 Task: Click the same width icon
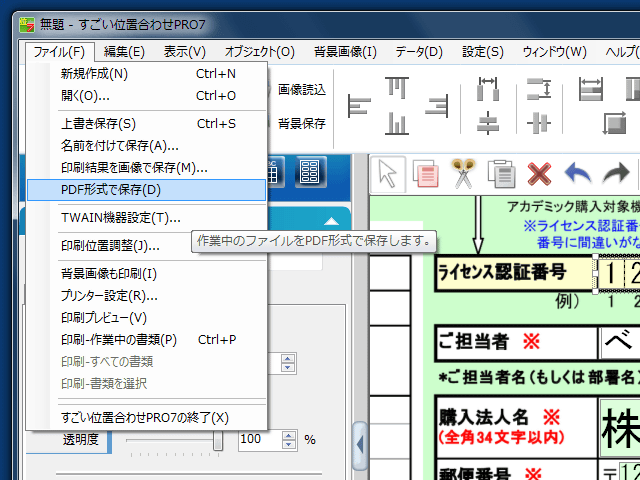[591, 89]
